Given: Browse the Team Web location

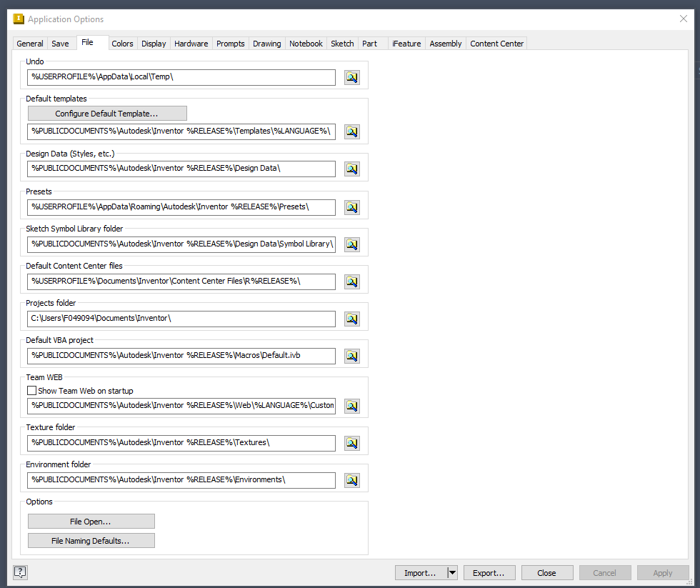Looking at the screenshot, I should 351,406.
